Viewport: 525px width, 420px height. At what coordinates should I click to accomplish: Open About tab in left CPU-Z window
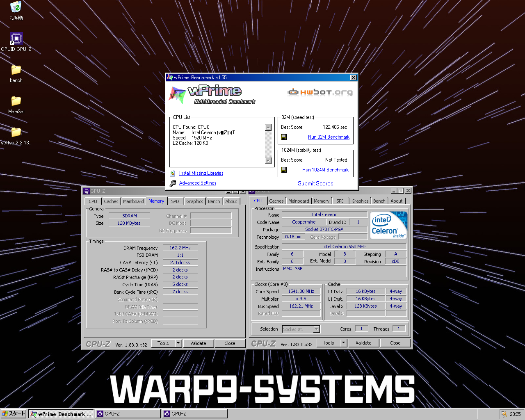click(231, 201)
